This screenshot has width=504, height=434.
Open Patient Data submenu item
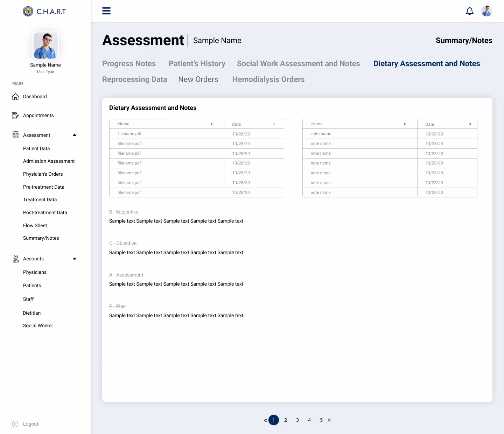[x=36, y=148]
